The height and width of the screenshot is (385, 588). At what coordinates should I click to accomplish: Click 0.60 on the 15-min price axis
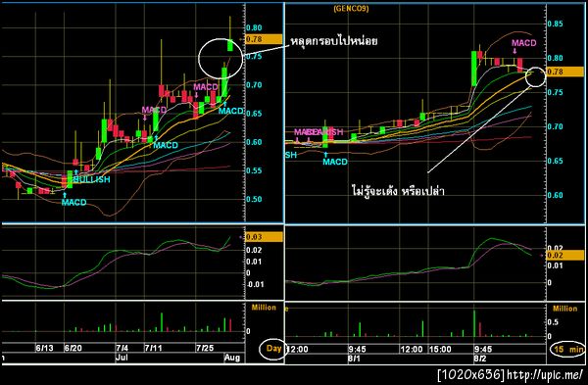[555, 195]
